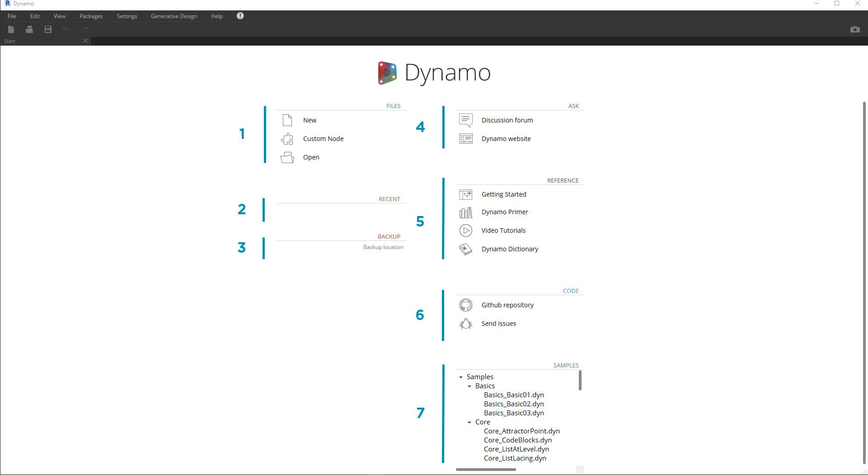Click the Save icon in the toolbar
This screenshot has width=868, height=475.
click(x=47, y=29)
